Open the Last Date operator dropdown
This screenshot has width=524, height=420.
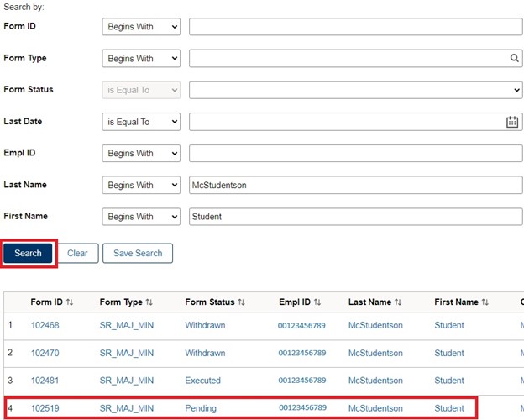[141, 122]
